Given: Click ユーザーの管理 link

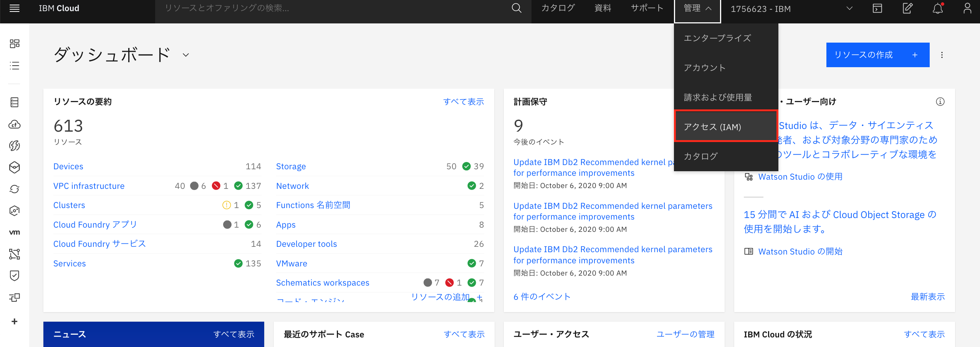Looking at the screenshot, I should coord(685,334).
